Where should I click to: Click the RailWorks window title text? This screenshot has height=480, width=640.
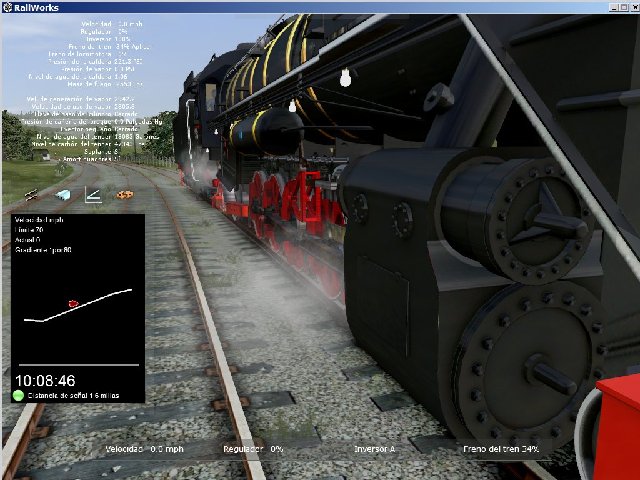pos(38,7)
